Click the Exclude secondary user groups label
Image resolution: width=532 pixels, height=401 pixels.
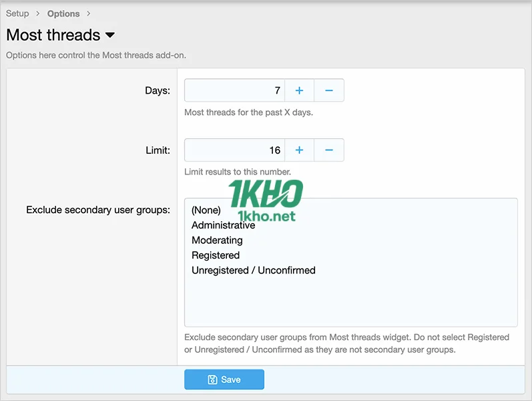point(98,210)
